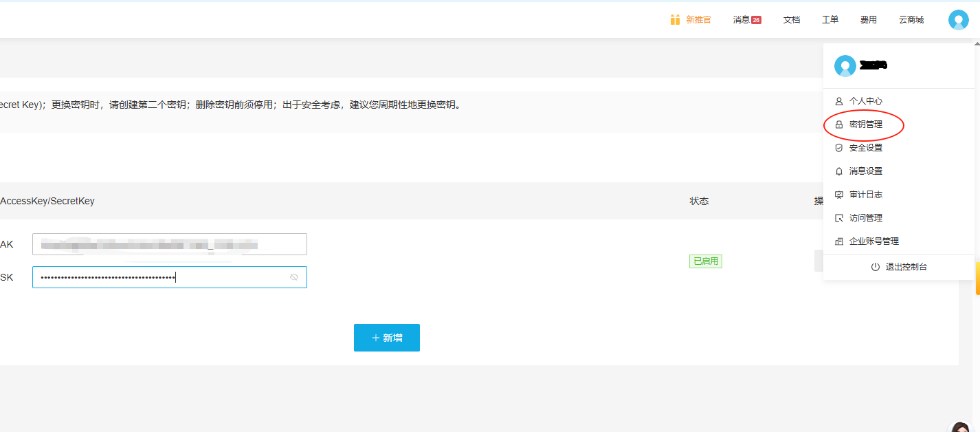Open 云商城 from the top navigation
Screen dimensions: 980x432
[911, 19]
